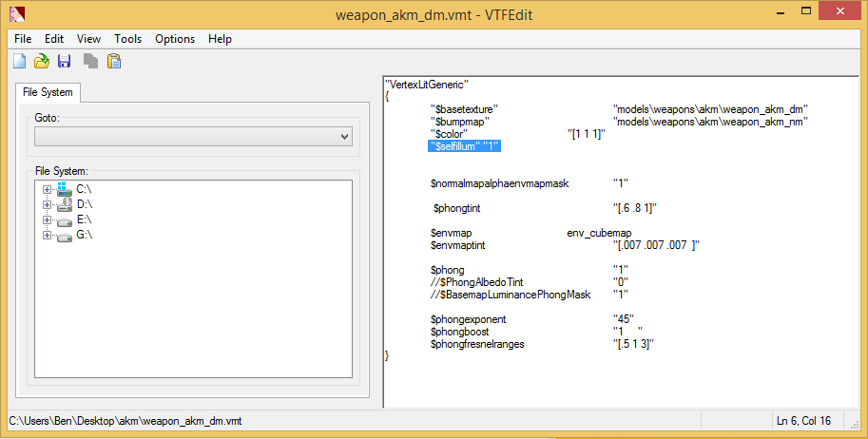Expand the D:\ drive node

[x=47, y=205]
